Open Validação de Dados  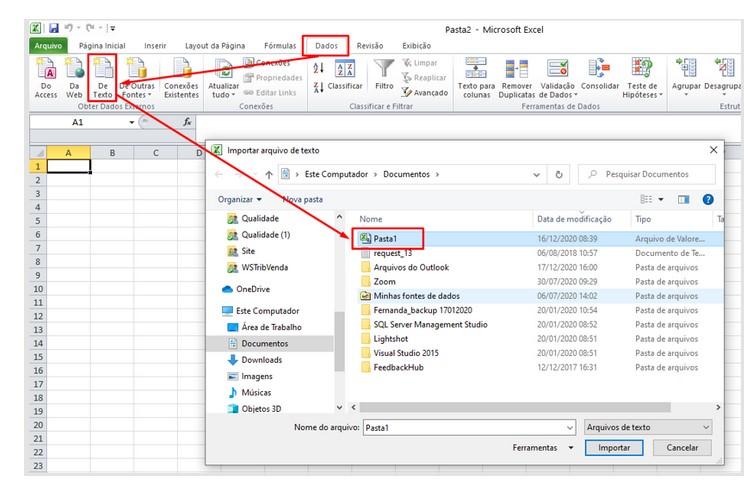558,78
